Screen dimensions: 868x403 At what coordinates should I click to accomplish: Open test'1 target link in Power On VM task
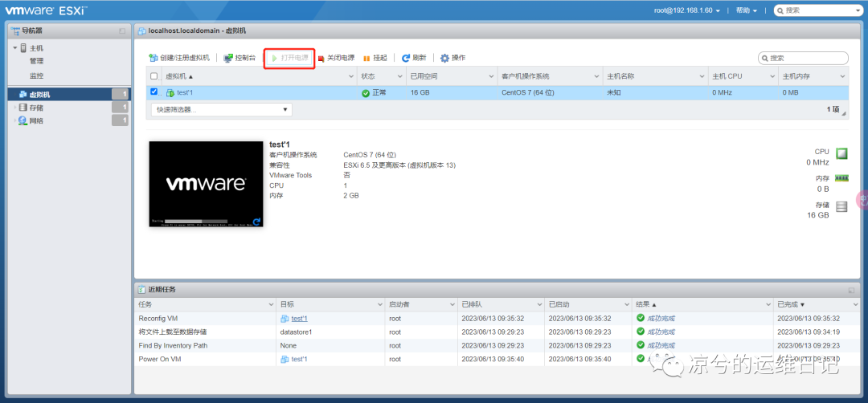pos(299,359)
